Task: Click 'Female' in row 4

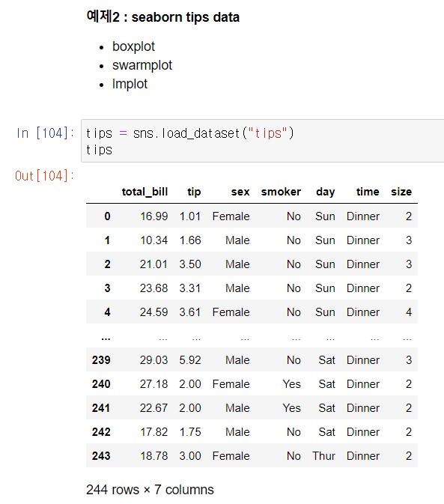Action: pyautogui.click(x=231, y=312)
